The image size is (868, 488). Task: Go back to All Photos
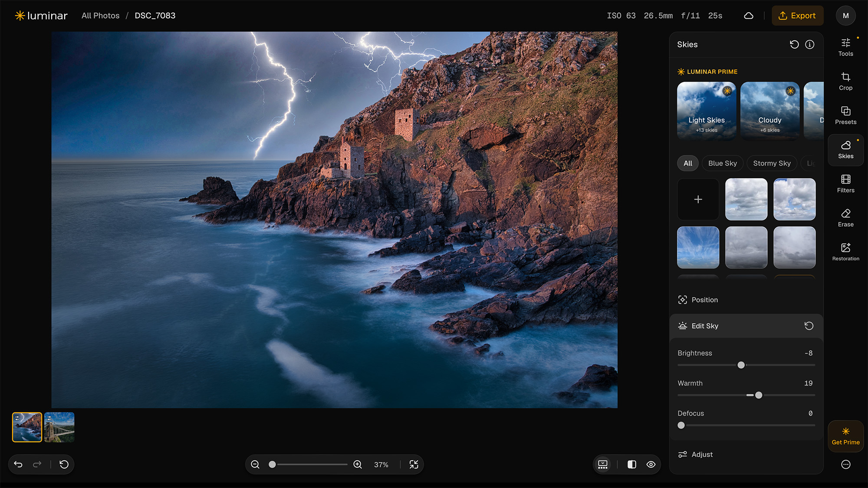[100, 16]
